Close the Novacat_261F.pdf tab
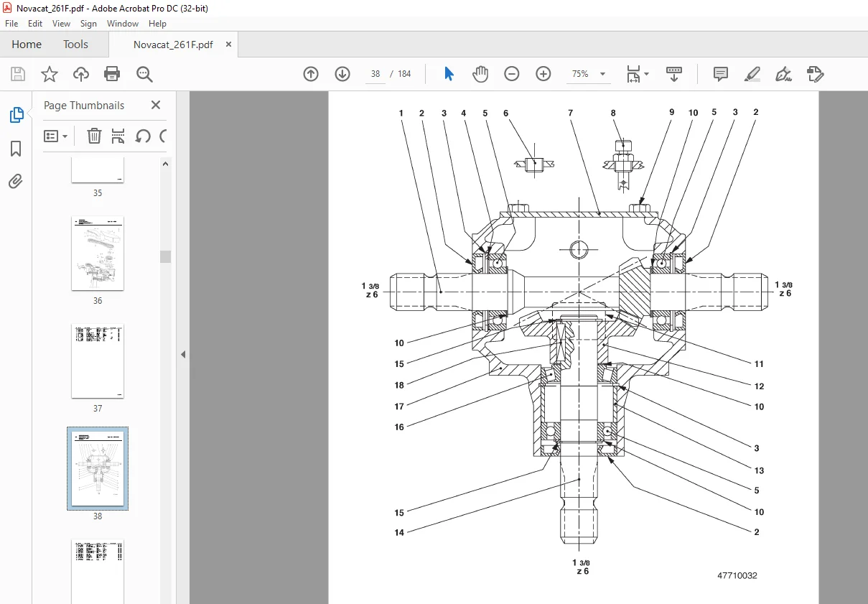Image resolution: width=868 pixels, height=604 pixels. 228,45
